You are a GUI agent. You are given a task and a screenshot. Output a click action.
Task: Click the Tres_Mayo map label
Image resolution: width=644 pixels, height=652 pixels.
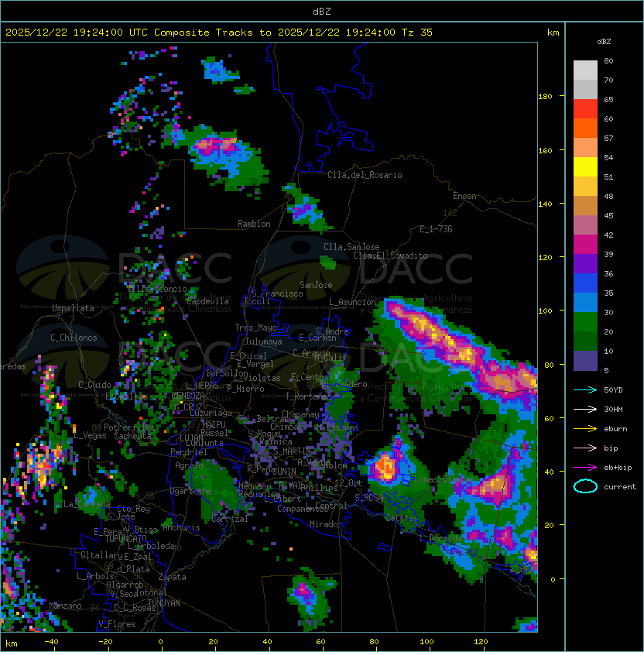[x=255, y=328]
